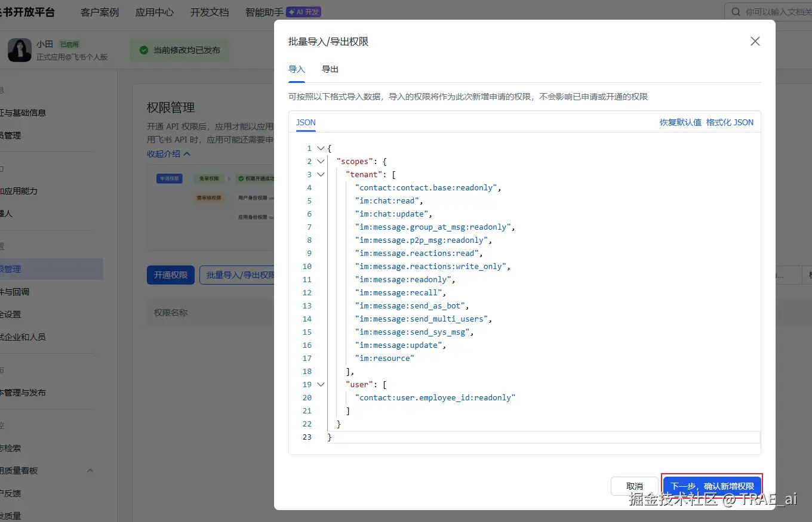The width and height of the screenshot is (812, 522).
Task: Click line "im:message.p2p_msg:readonly"
Action: [421, 240]
